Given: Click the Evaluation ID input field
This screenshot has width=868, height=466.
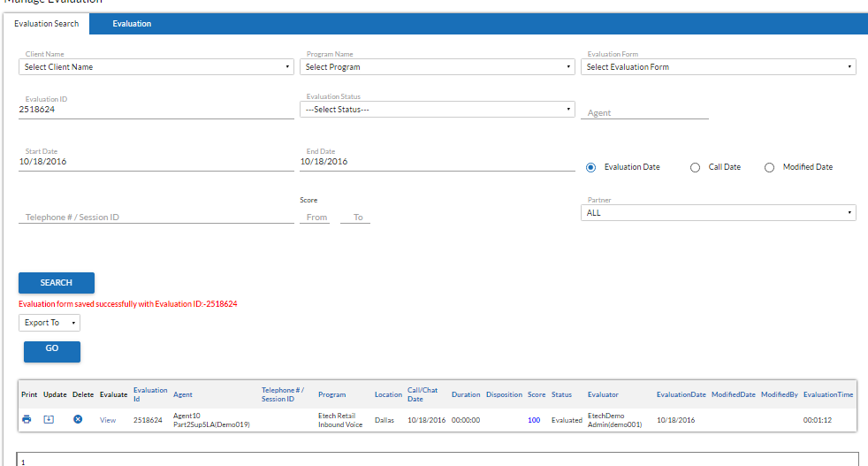Looking at the screenshot, I should coord(156,110).
